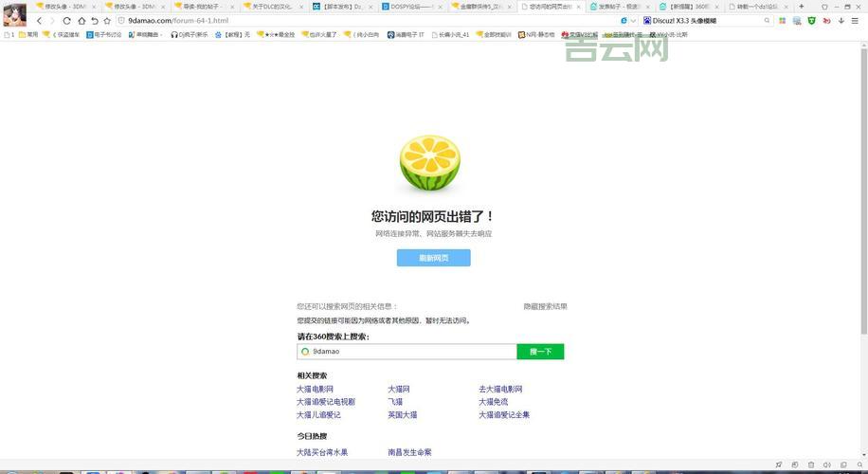The image size is (868, 474).
Task: Open the 常用 bookmarks folder
Action: click(x=28, y=34)
